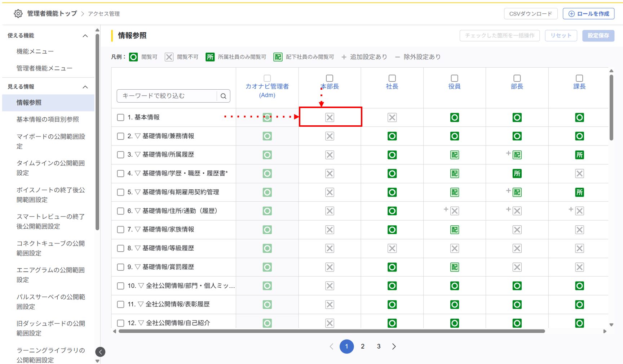
Task: Click the リセット button
Action: click(x=561, y=36)
